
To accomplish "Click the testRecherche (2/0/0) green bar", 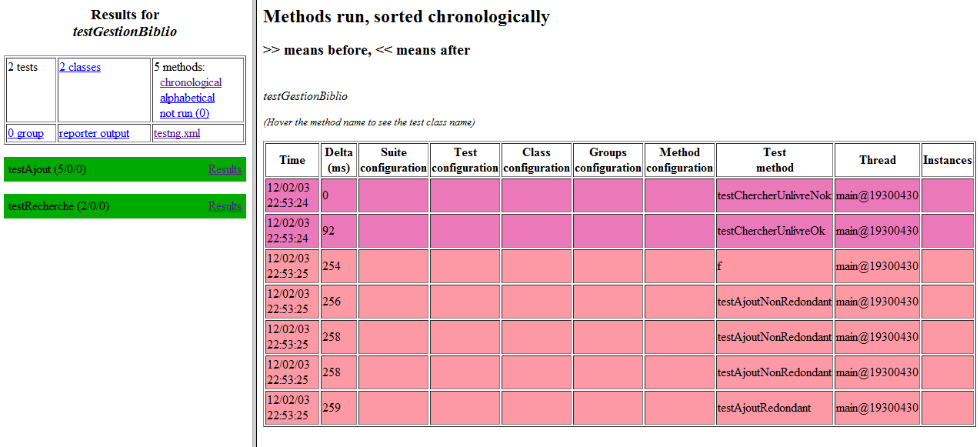I will pyautogui.click(x=100, y=206).
